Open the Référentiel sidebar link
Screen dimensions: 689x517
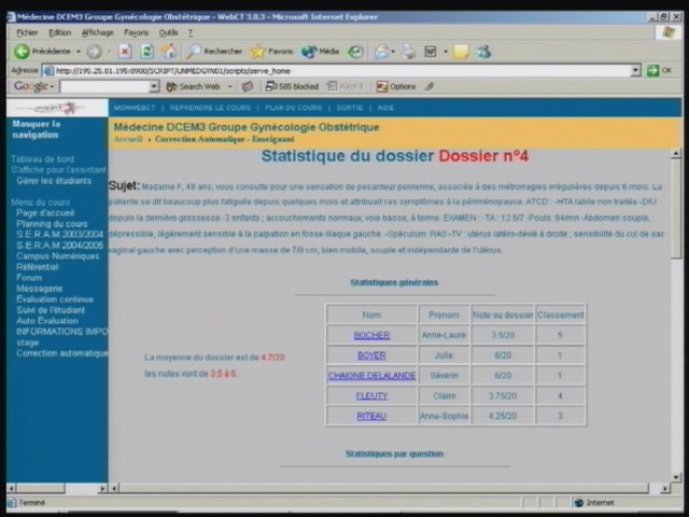(x=37, y=267)
